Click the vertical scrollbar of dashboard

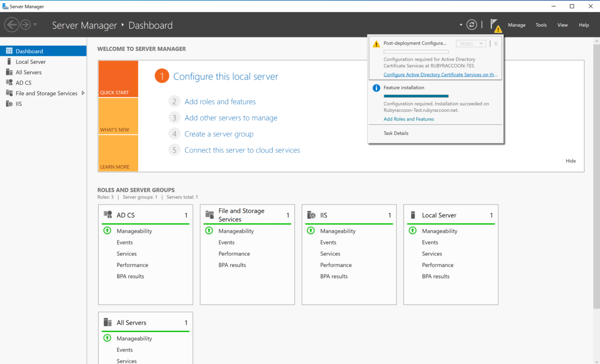pyautogui.click(x=596, y=176)
